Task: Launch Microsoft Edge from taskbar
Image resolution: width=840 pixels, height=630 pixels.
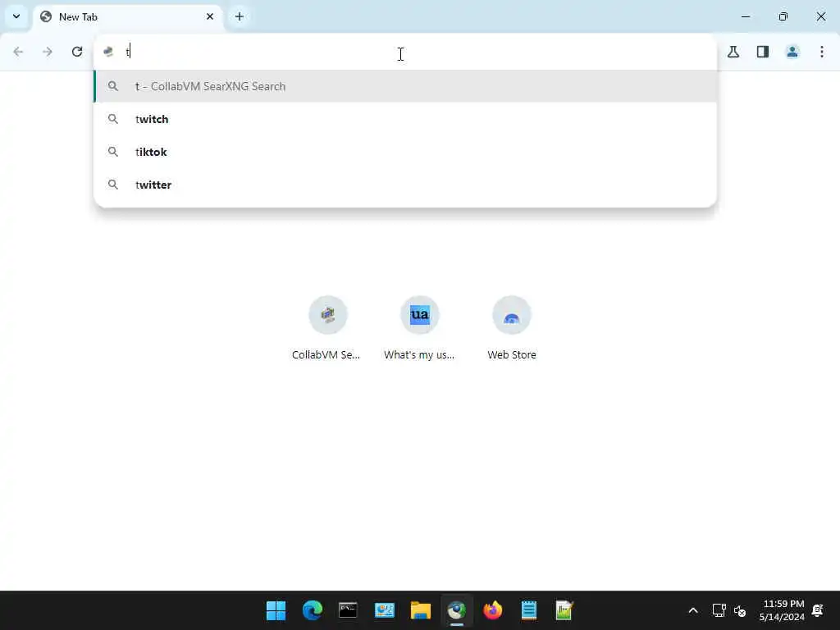Action: pyautogui.click(x=313, y=610)
